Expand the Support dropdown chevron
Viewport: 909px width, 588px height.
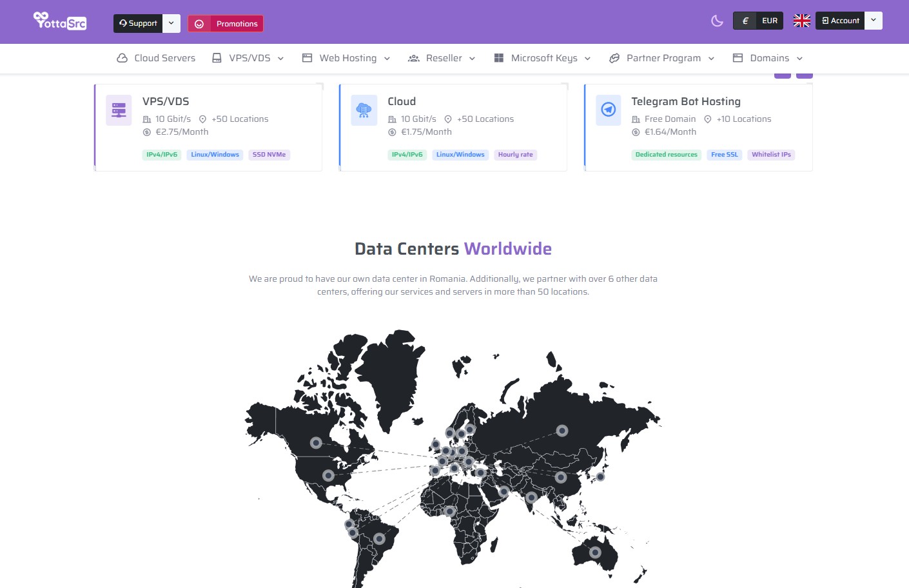tap(171, 23)
